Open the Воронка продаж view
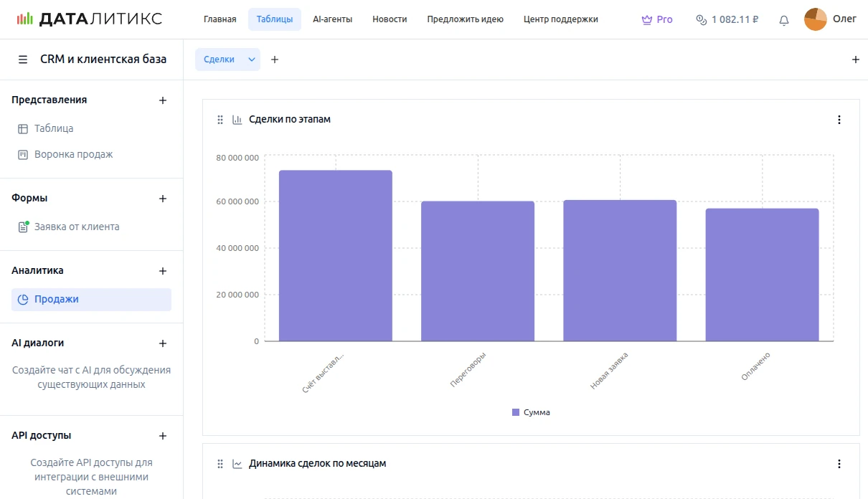This screenshot has height=499, width=868. pos(73,154)
